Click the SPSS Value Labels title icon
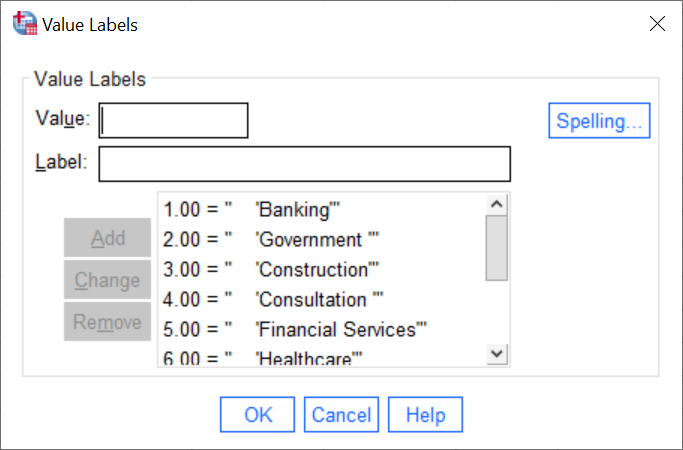The height and width of the screenshot is (450, 683). (x=25, y=24)
